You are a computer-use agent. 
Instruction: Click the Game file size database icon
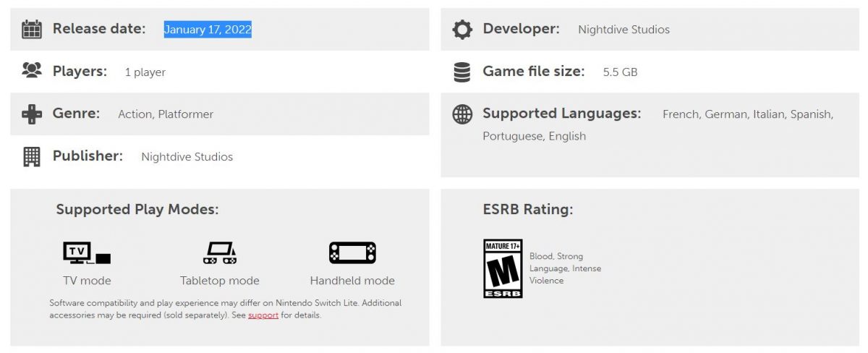point(462,72)
